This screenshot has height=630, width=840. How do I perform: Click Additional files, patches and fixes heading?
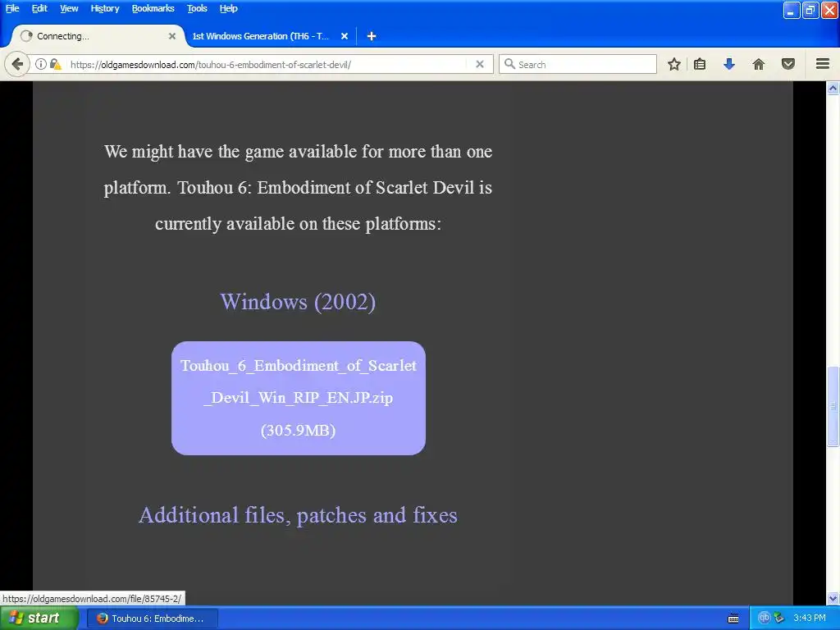[x=298, y=515]
